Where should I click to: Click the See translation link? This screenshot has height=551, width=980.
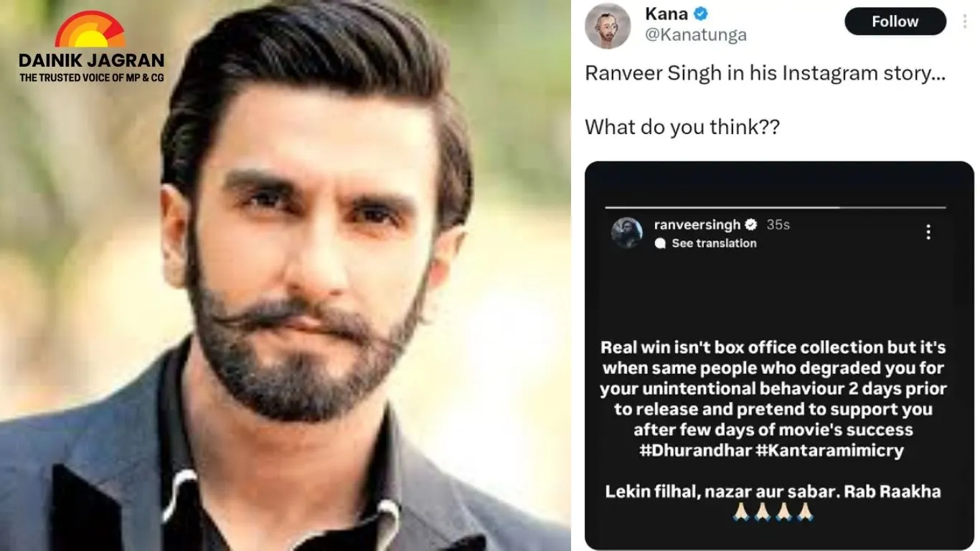coord(714,244)
